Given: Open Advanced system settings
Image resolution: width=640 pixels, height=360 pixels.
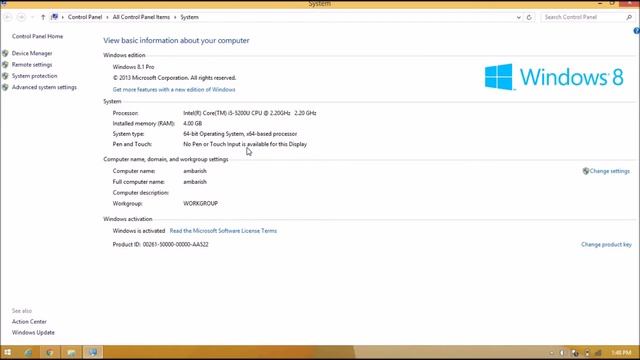Looking at the screenshot, I should 44,87.
